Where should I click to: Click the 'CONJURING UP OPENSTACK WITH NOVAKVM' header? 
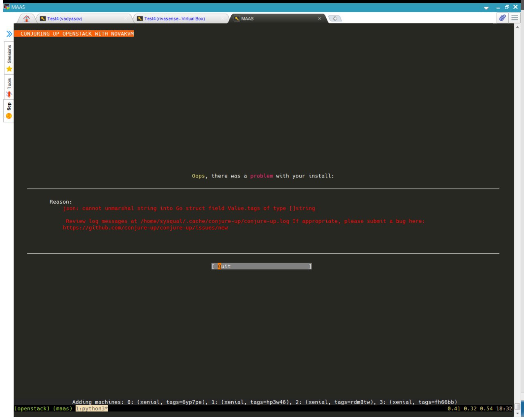click(x=74, y=34)
